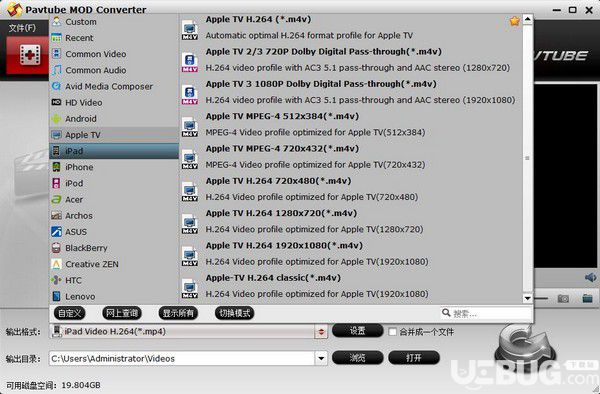This screenshot has width=600, height=394.
Task: Expand the 输出目录 path dropdown
Action: [321, 358]
